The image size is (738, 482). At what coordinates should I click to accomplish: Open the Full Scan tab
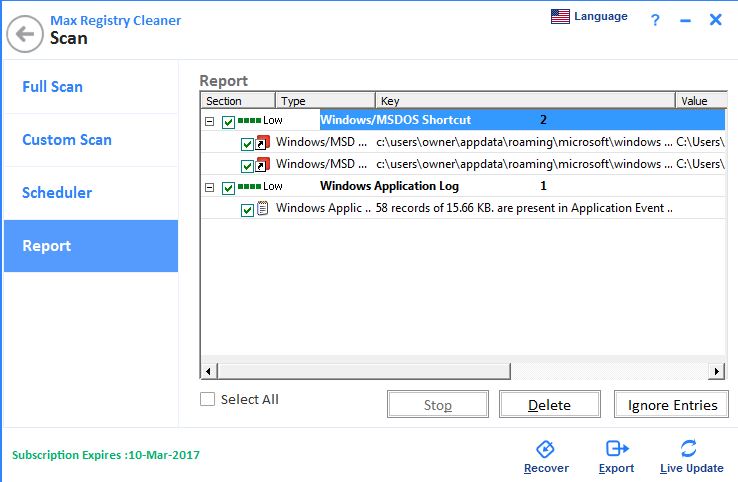pyautogui.click(x=91, y=87)
